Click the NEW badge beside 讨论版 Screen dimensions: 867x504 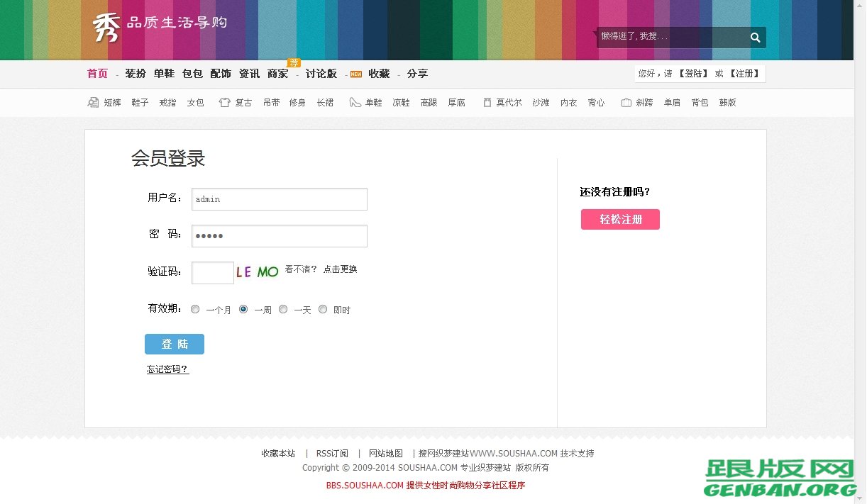click(x=355, y=73)
